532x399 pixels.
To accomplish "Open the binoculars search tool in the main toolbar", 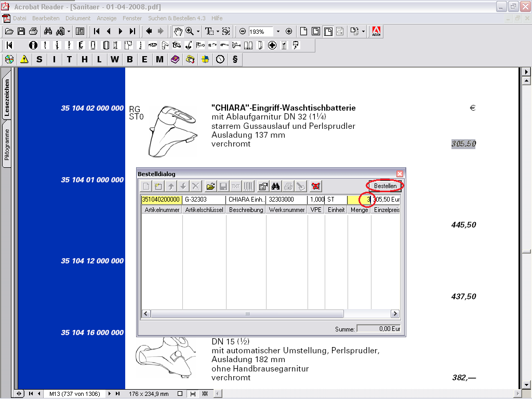I will point(48,32).
